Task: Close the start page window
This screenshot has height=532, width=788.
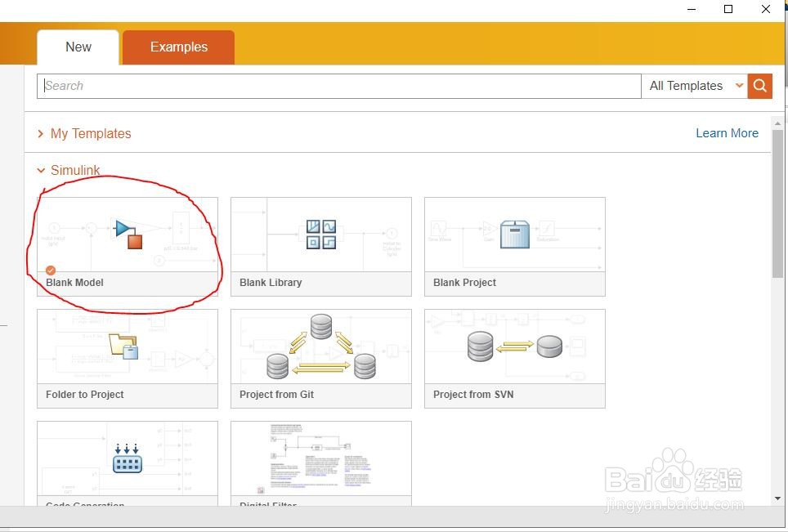Action: tap(765, 9)
